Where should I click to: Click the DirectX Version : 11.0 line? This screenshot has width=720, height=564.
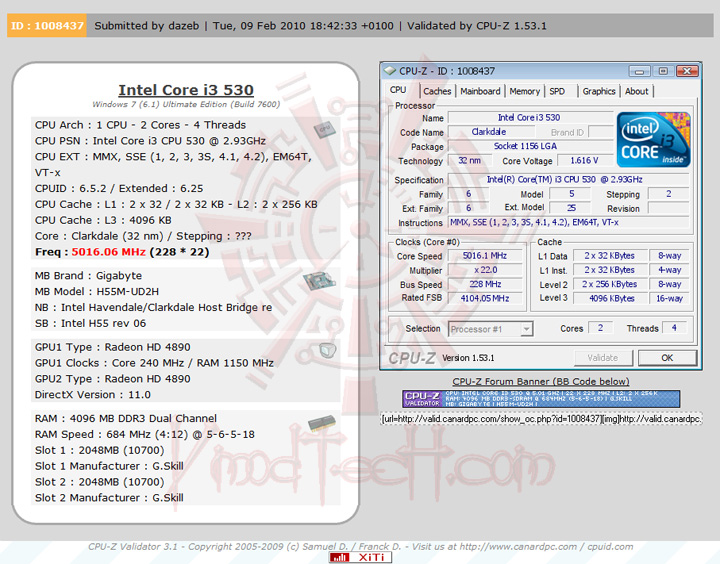(x=93, y=395)
